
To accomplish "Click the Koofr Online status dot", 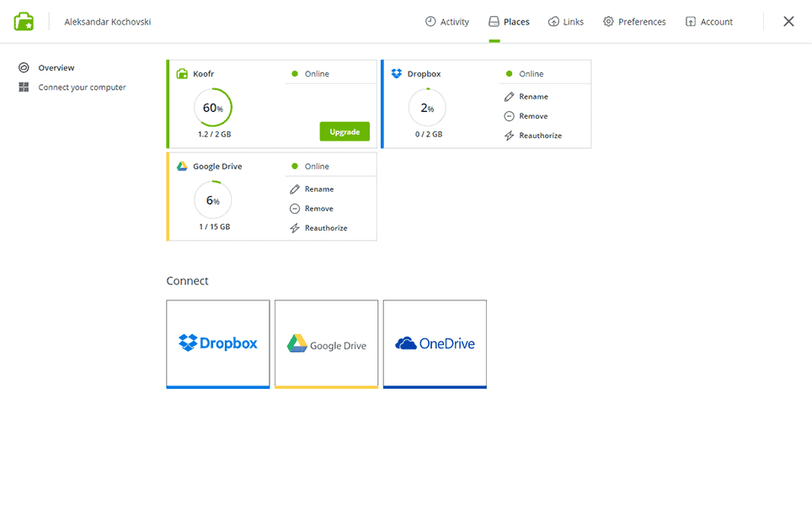I will coord(295,73).
